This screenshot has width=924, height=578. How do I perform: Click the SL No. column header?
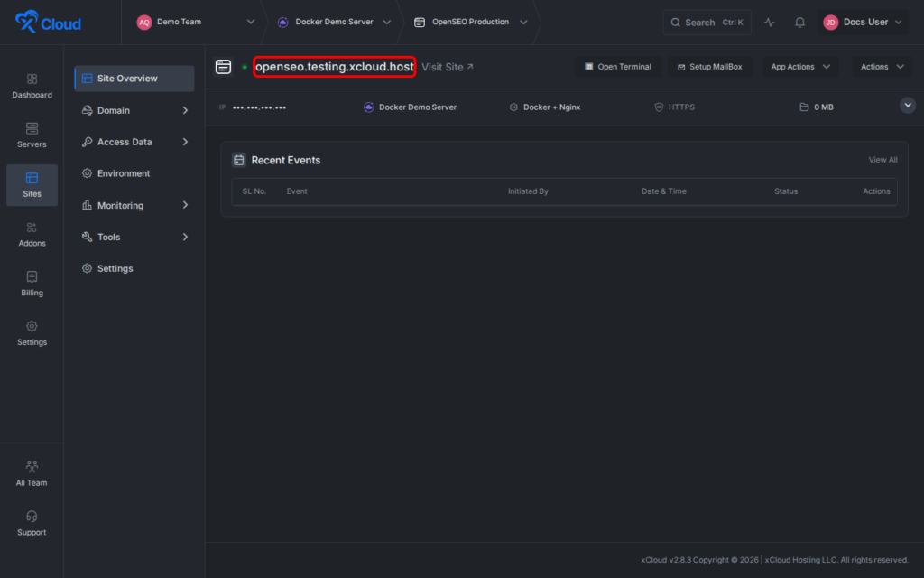coord(254,191)
